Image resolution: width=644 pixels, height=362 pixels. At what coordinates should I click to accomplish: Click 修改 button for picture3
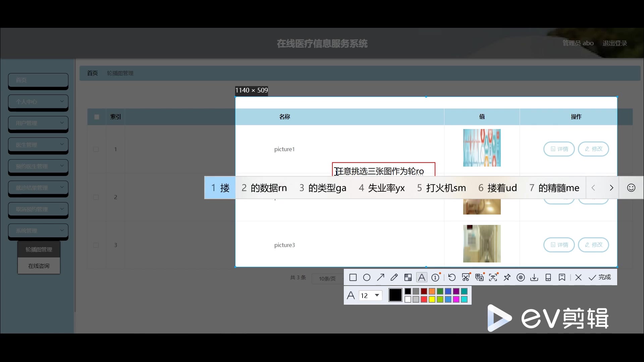(593, 245)
